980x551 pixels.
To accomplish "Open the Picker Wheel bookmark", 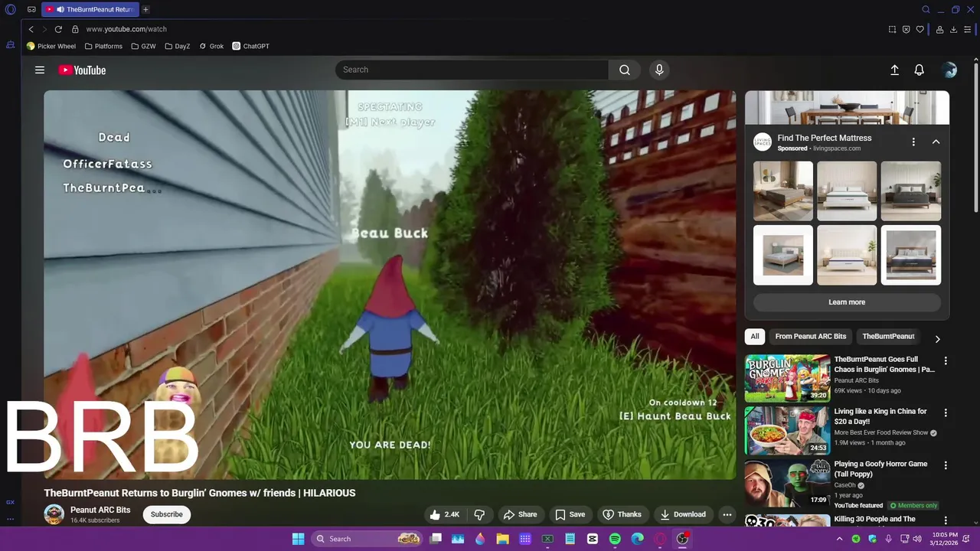I will click(51, 46).
